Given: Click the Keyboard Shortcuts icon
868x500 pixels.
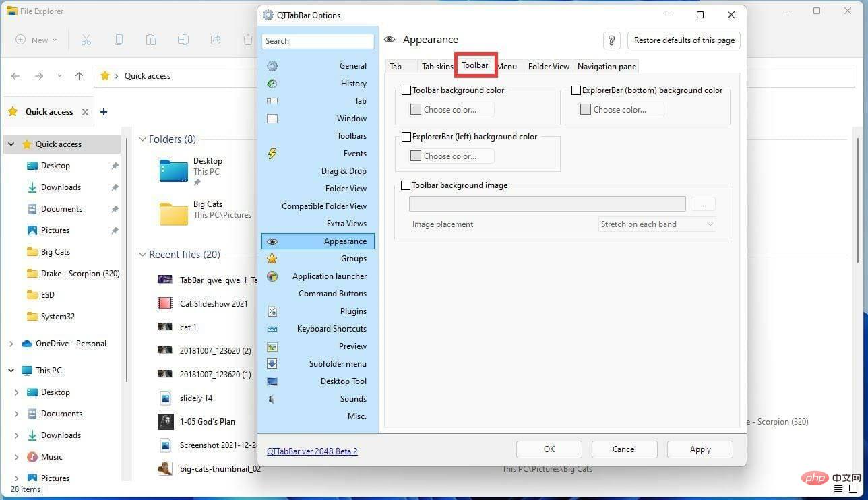Looking at the screenshot, I should 272,329.
